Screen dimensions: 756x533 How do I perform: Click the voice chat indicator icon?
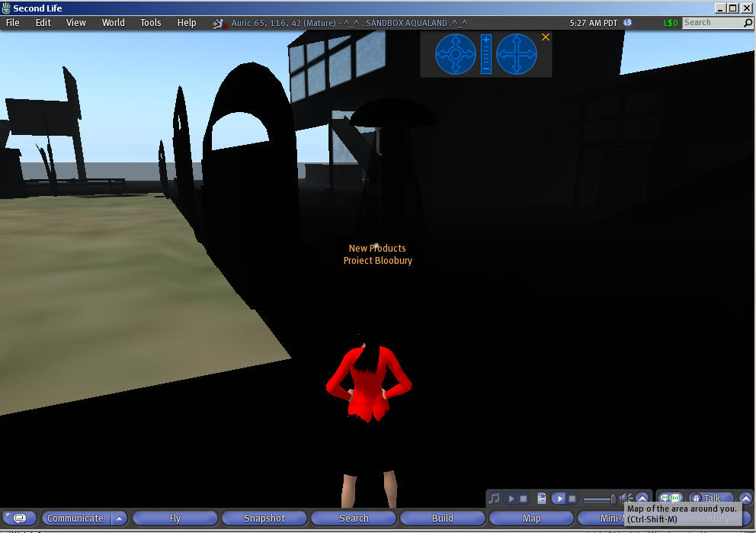tap(671, 498)
